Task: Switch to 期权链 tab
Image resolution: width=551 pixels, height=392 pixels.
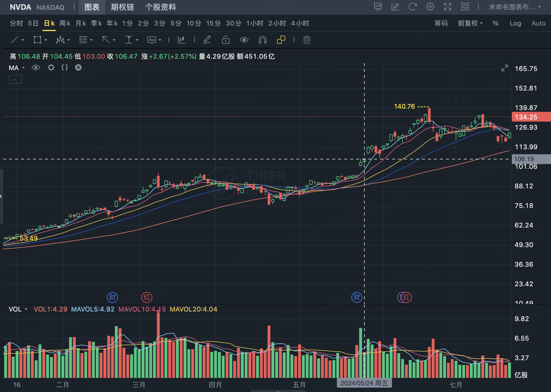Action: point(122,7)
